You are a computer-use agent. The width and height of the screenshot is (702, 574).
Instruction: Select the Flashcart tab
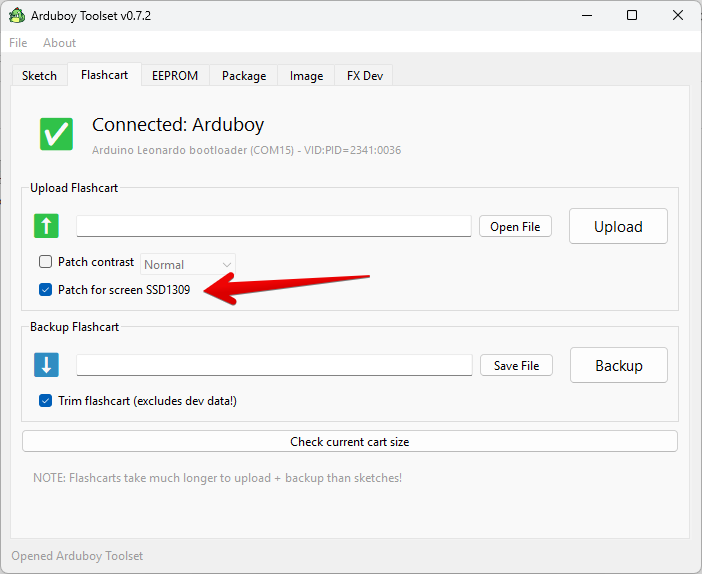click(x=104, y=75)
